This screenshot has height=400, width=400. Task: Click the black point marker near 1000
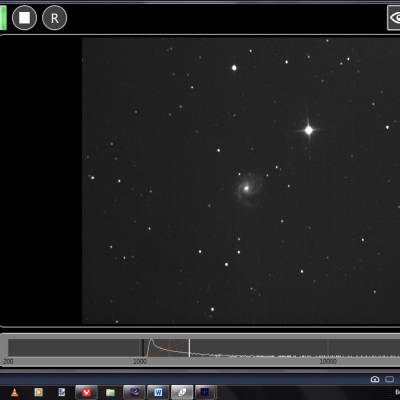coord(143,348)
